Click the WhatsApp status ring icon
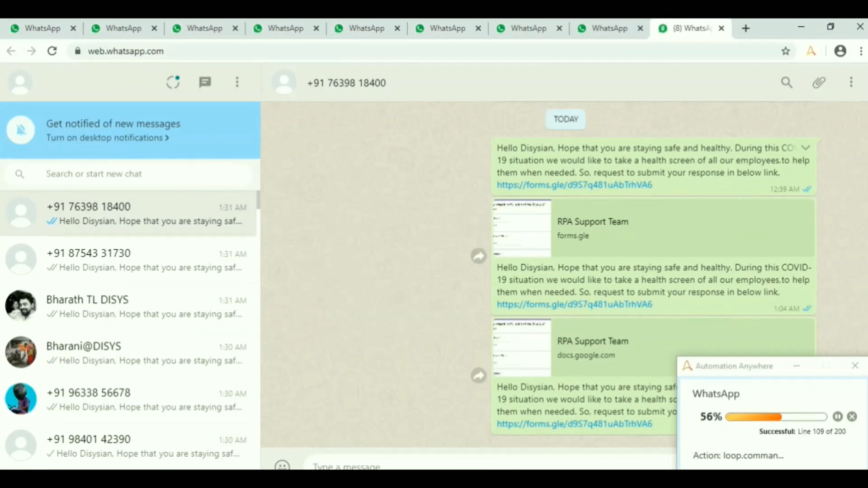The width and height of the screenshot is (868, 488). pyautogui.click(x=173, y=82)
